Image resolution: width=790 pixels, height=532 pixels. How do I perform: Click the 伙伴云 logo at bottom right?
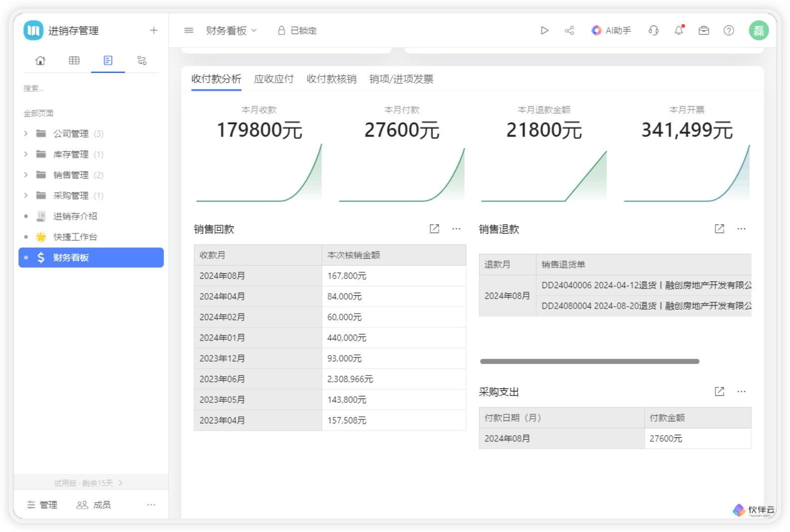pyautogui.click(x=754, y=510)
